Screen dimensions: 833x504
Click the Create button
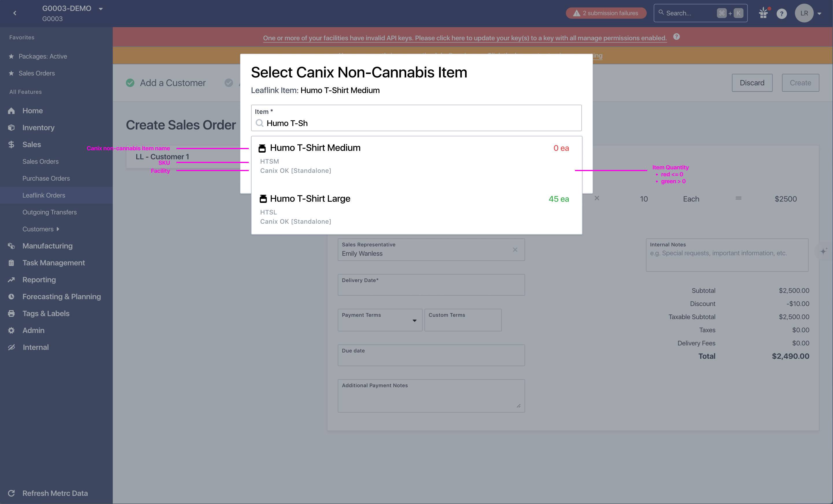(x=800, y=83)
